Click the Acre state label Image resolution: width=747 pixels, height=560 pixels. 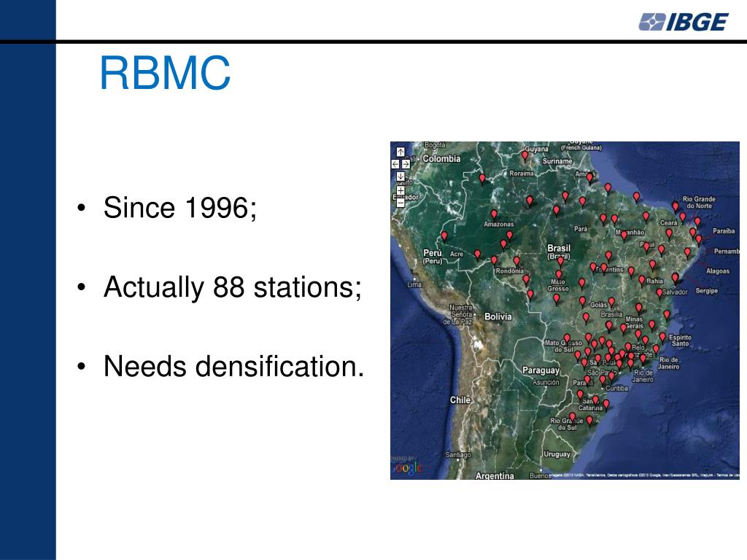(x=457, y=254)
